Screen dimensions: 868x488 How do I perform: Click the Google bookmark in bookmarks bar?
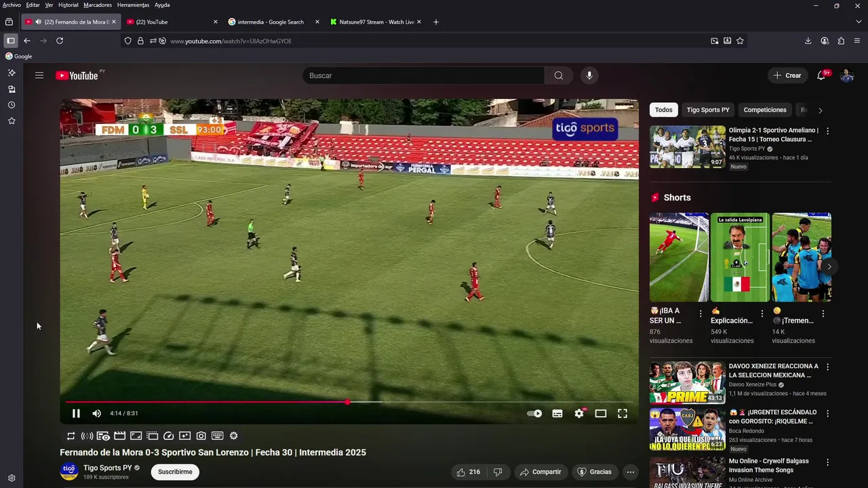(19, 56)
